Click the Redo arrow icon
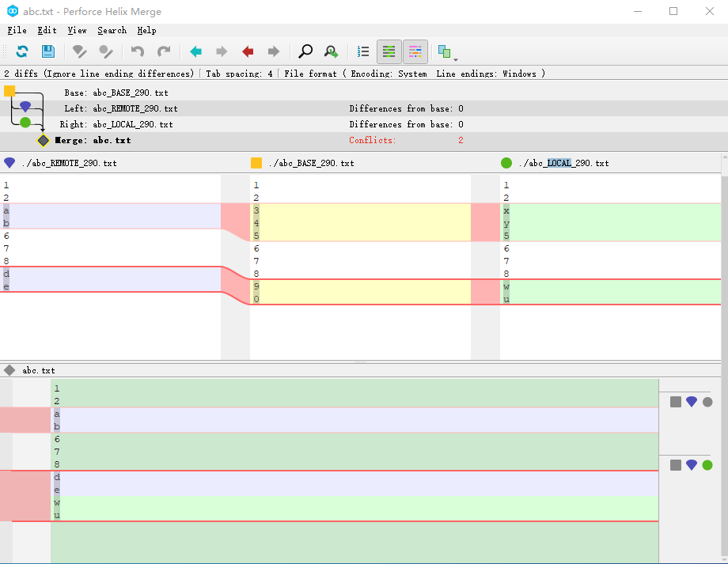The image size is (728, 564). [x=164, y=51]
